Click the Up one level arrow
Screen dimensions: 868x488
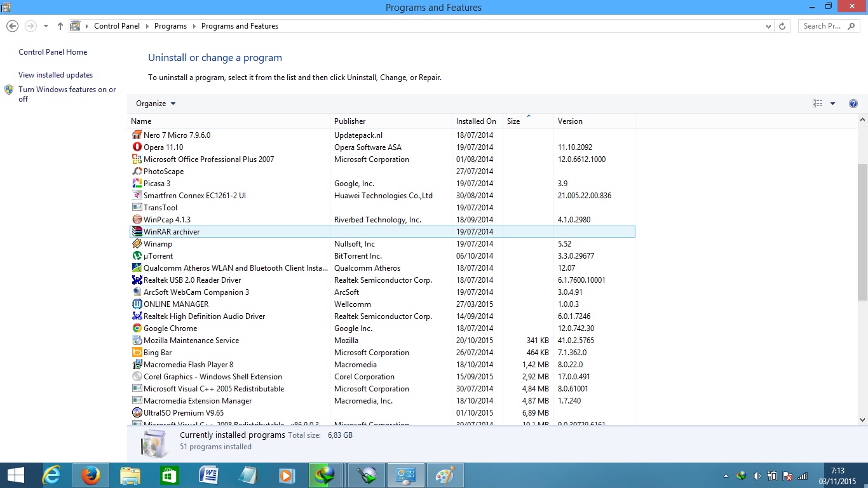pos(60,26)
